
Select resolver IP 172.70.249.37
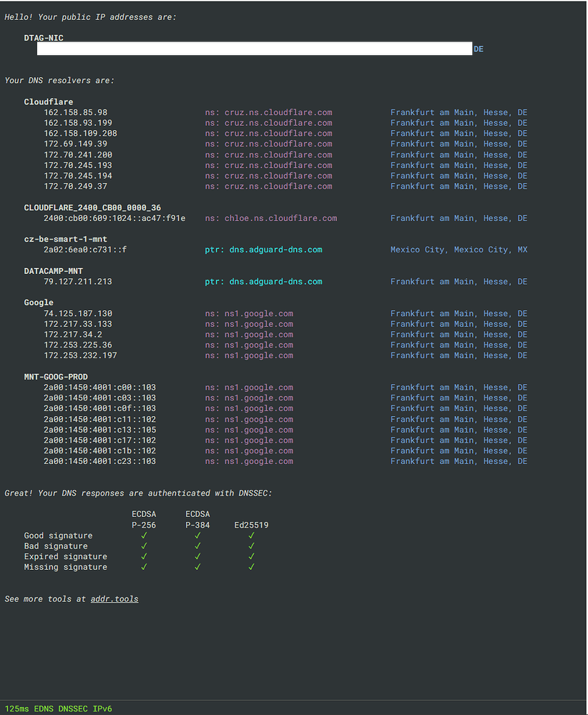76,186
